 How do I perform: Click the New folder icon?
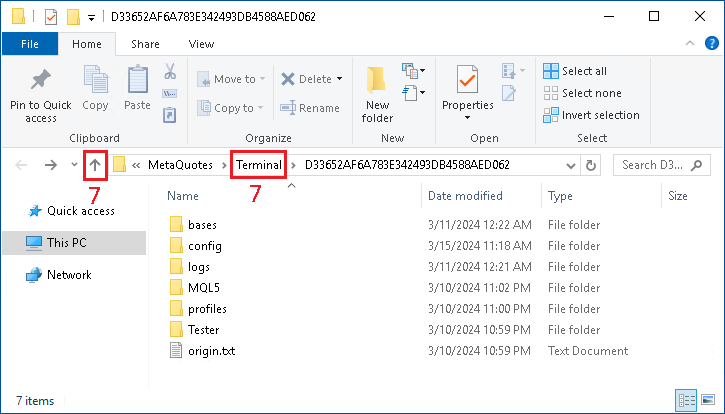(x=376, y=80)
